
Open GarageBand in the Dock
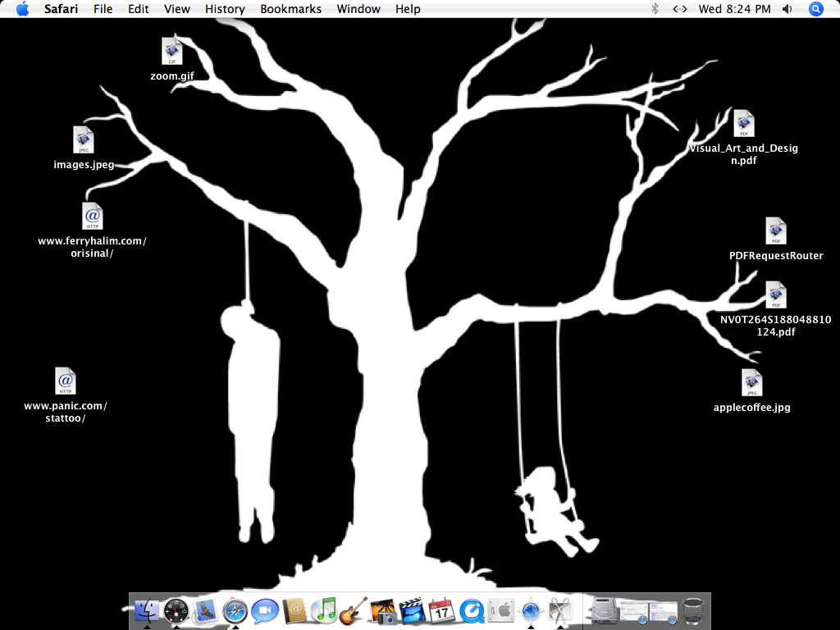354,611
